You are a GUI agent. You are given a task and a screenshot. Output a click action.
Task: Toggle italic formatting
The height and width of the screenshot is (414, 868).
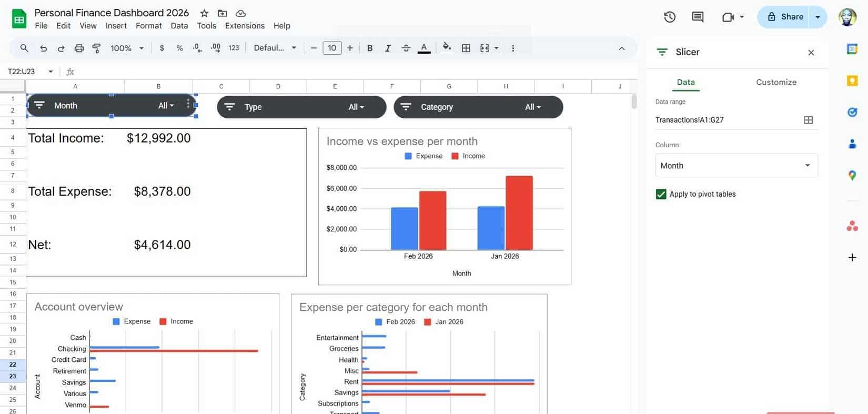pos(388,48)
